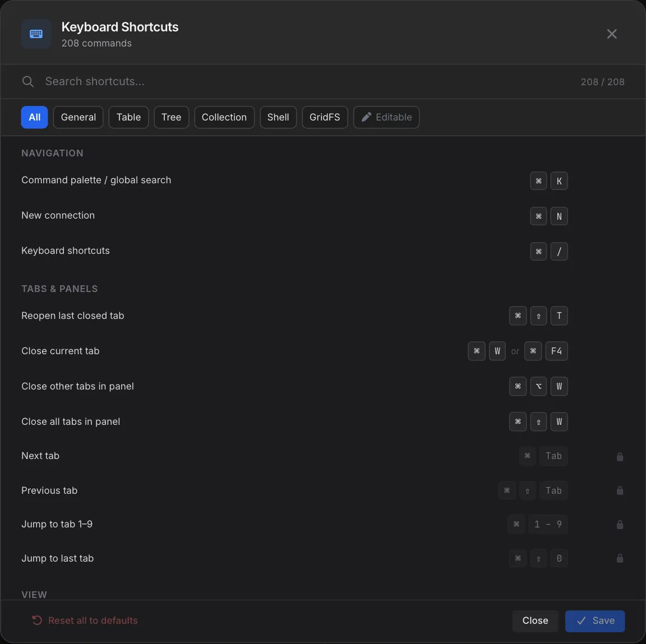The height and width of the screenshot is (644, 646).
Task: Switch to the Tree filter tab
Action: coord(172,117)
